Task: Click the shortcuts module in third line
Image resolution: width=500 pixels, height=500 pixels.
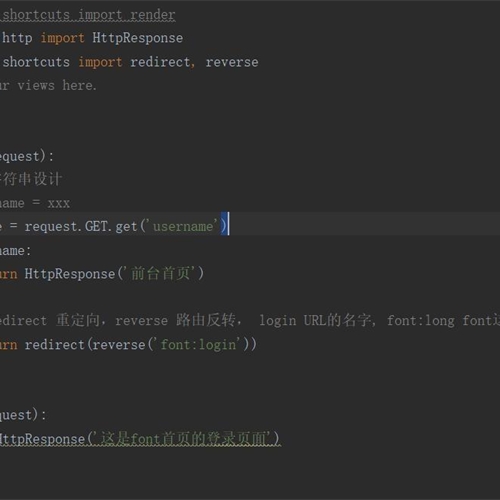Action: pos(36,62)
